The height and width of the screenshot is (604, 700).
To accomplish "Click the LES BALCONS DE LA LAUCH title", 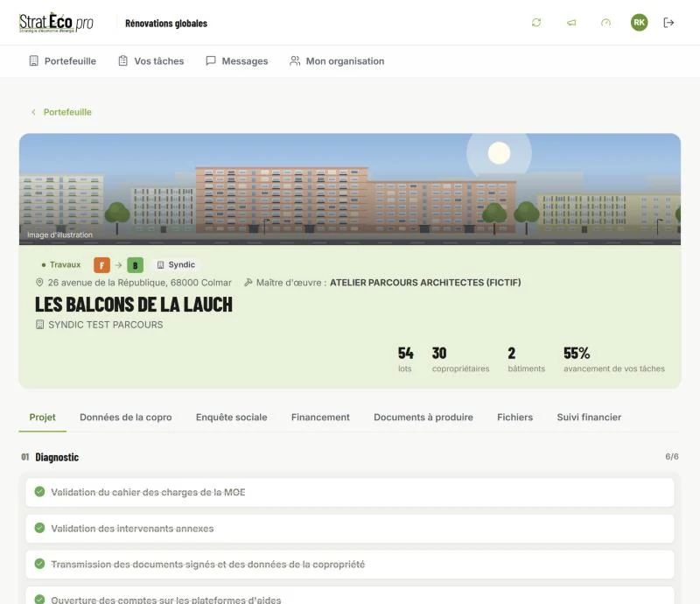I will coord(134,305).
